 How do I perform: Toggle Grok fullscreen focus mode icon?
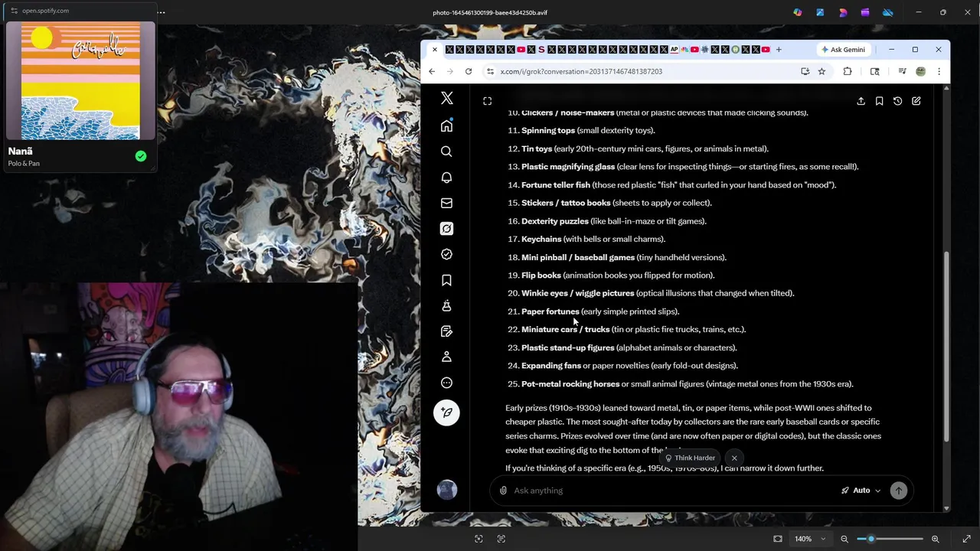pyautogui.click(x=487, y=101)
